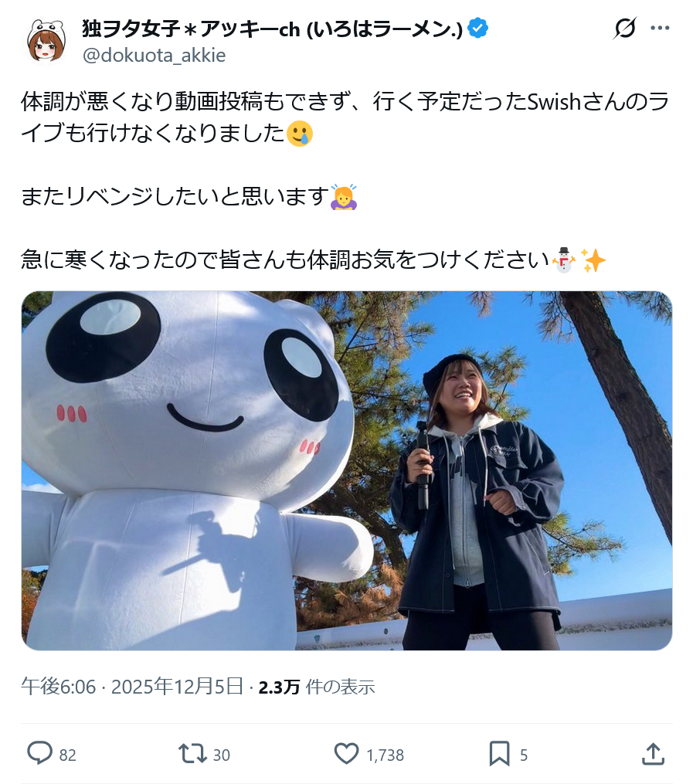The image size is (693, 784).
Task: Click the bookmark count 5
Action: tap(524, 755)
